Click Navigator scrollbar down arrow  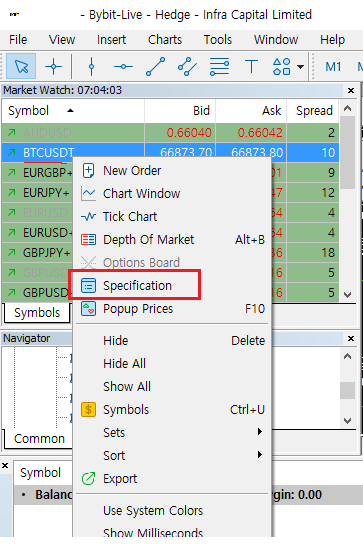point(347,420)
